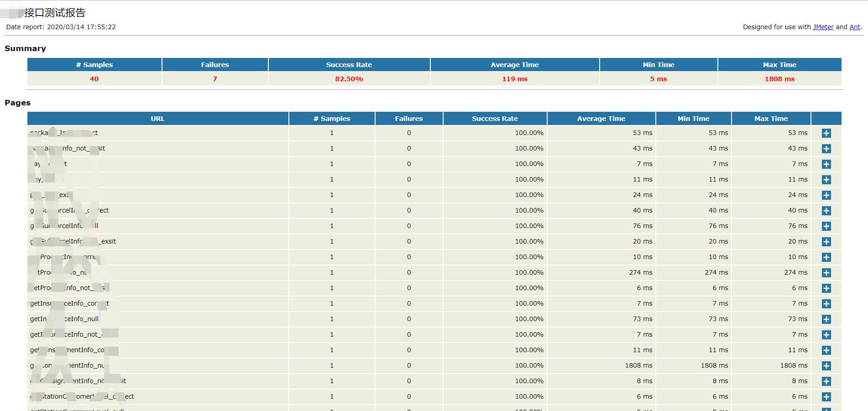Click the 'Date report: 2020/03/14 17:55:22' text
Image resolution: width=868 pixels, height=411 pixels.
pos(61,27)
